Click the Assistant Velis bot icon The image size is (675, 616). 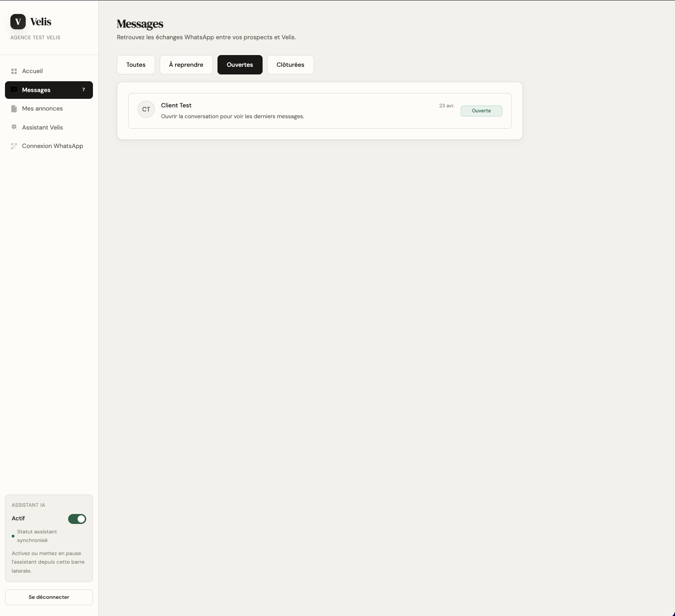coord(14,127)
